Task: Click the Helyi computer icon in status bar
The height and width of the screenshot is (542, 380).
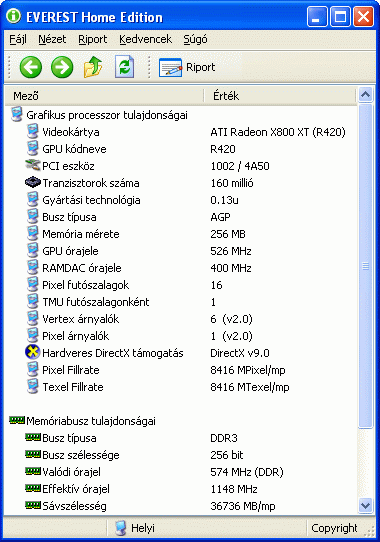Action: click(x=121, y=528)
